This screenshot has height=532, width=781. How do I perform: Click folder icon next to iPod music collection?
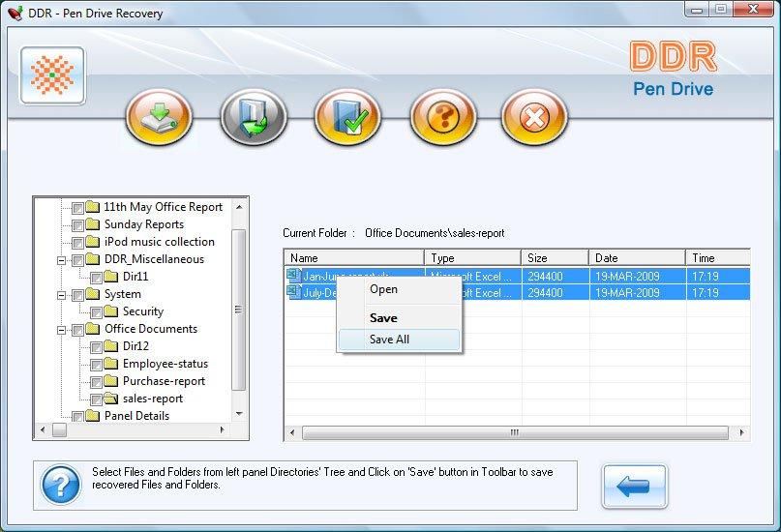pos(92,242)
